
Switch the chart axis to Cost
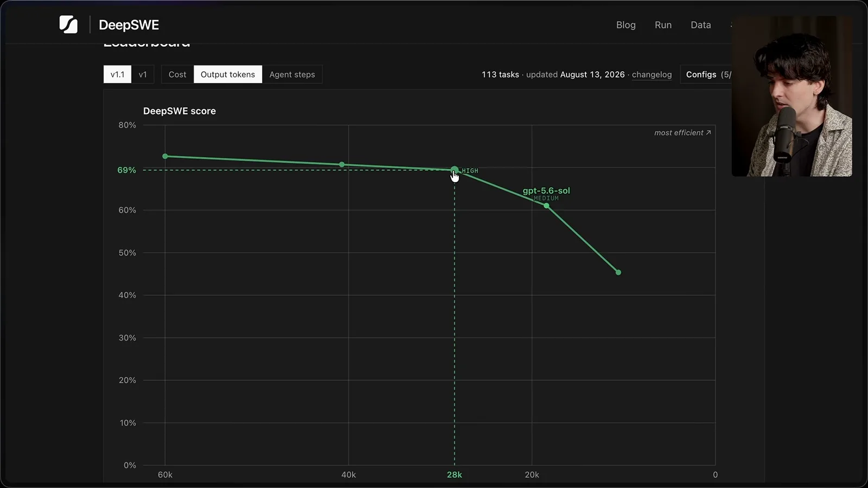point(177,74)
